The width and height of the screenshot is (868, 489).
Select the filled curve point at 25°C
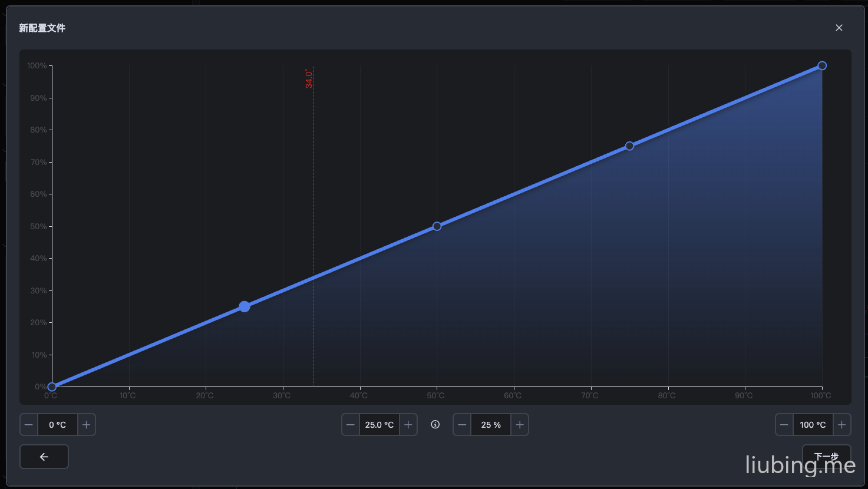tap(245, 306)
